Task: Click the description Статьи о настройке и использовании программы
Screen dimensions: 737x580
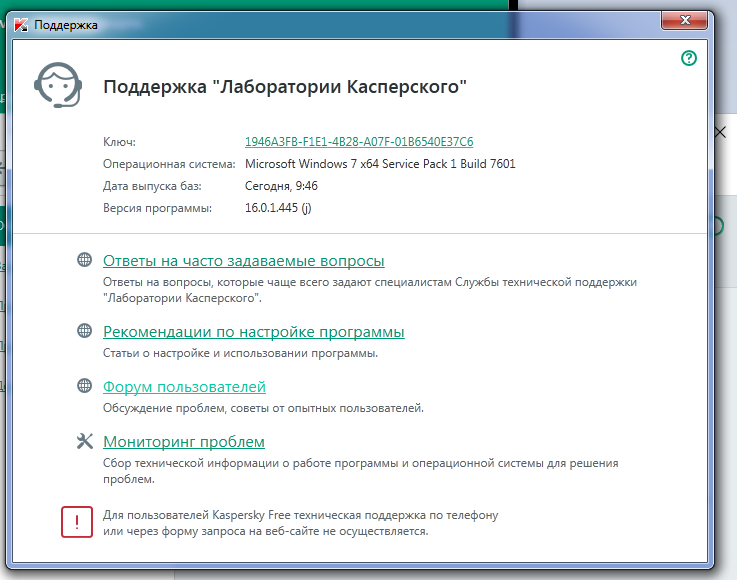Action: click(241, 353)
